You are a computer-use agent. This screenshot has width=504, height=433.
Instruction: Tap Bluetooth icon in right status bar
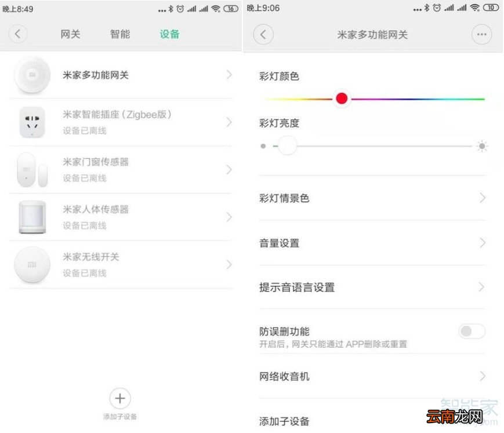pos(426,8)
